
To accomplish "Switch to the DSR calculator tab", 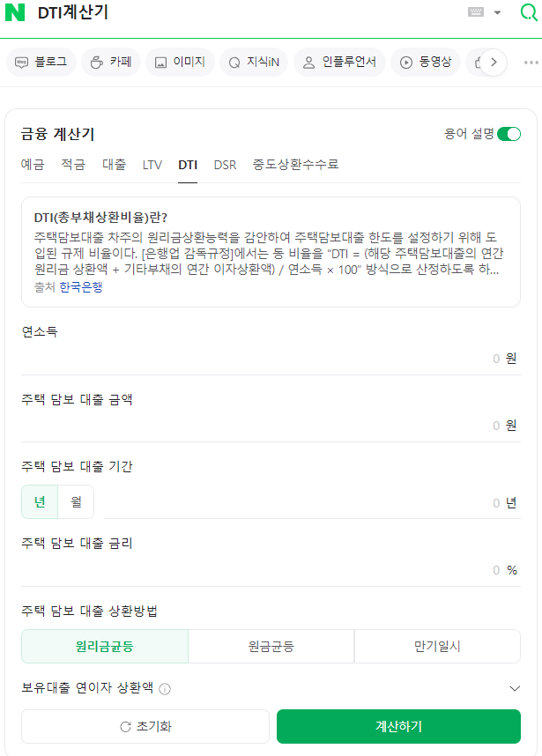I will tap(225, 165).
